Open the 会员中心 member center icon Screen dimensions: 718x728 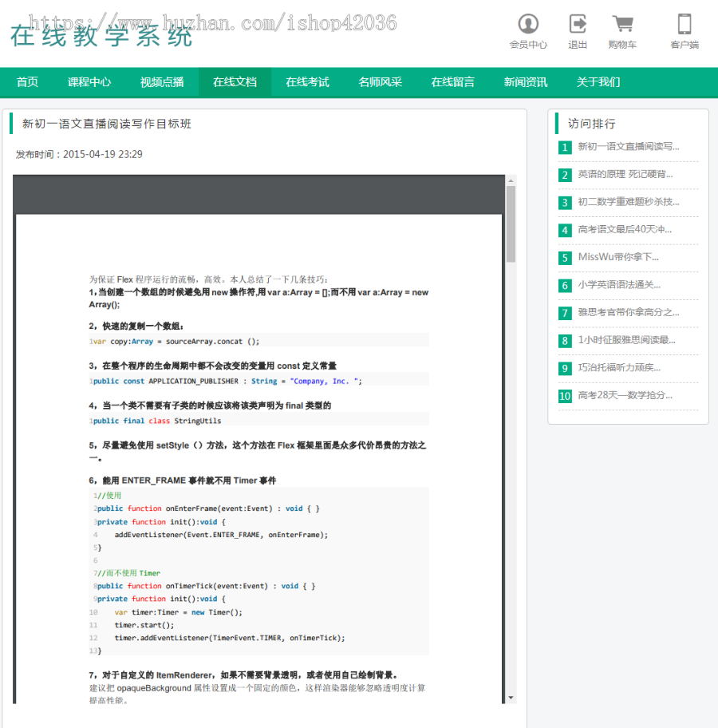pos(528,31)
